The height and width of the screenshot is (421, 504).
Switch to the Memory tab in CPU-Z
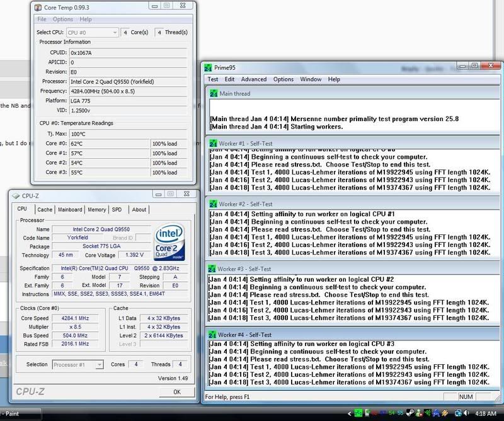click(x=96, y=210)
